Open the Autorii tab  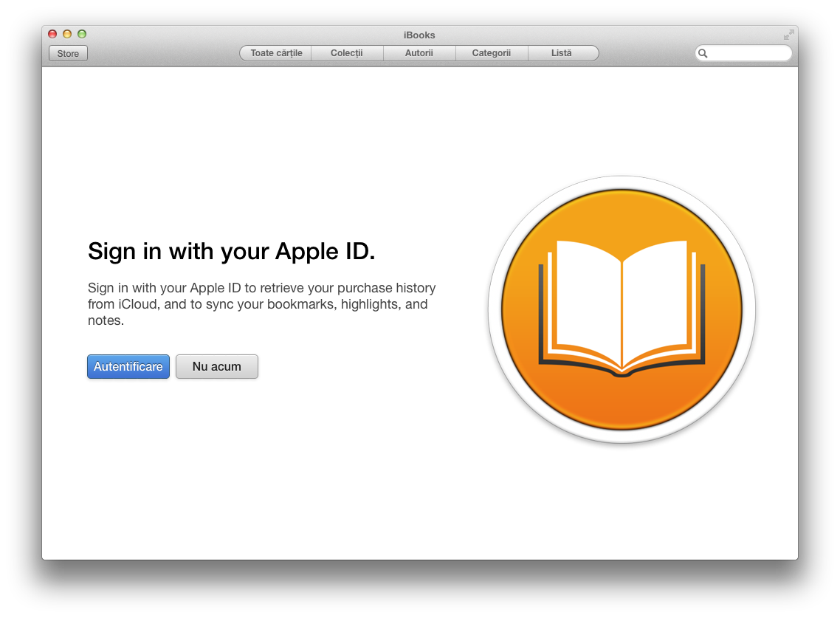point(419,53)
